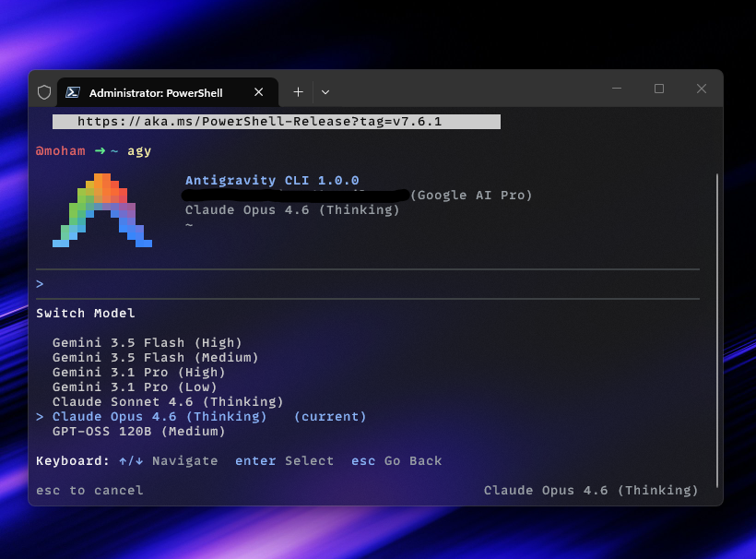Close the Administrator: PowerShell tab
The image size is (756, 559).
coord(259,92)
